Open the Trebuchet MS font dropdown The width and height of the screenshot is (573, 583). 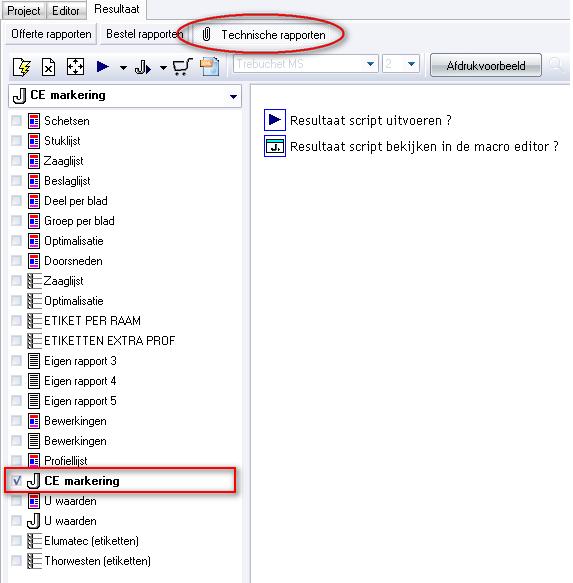click(x=370, y=64)
